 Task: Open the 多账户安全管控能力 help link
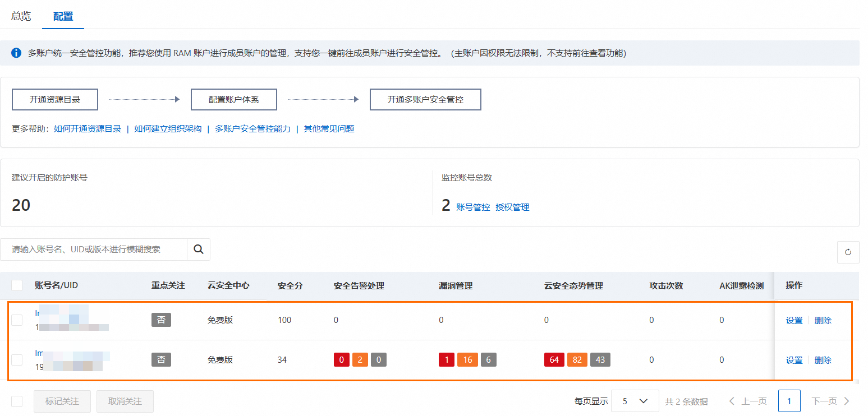coord(253,129)
